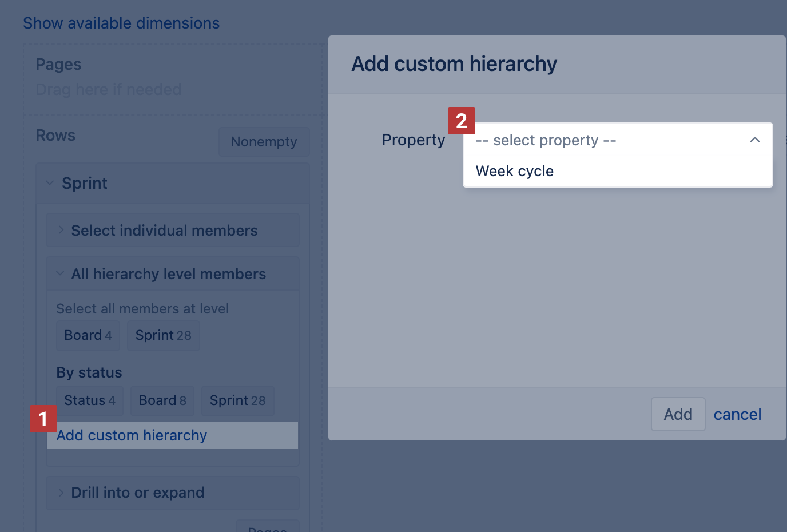Select all members at Board level

88,335
